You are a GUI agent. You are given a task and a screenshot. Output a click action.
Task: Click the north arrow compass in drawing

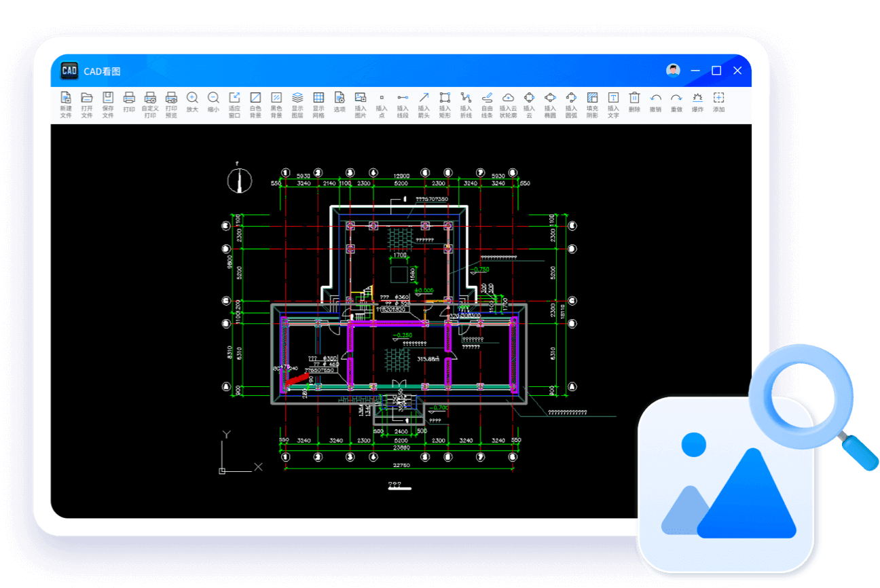239,180
